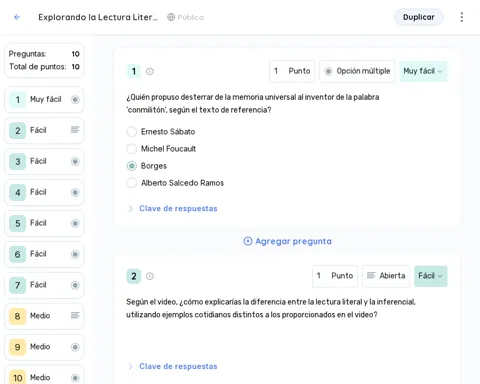This screenshot has width=480, height=384.
Task: Select the Michel Foucault answer option
Action: [132, 149]
